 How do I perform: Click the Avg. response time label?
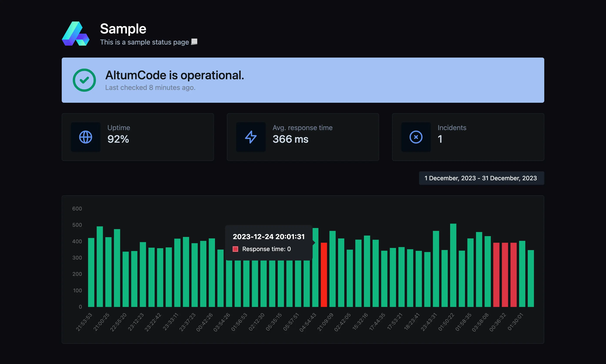point(303,127)
